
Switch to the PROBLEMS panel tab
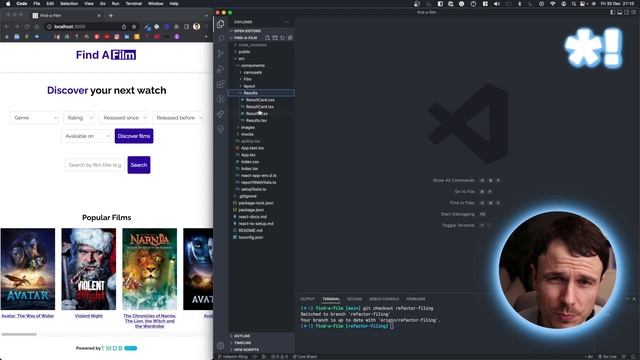tap(416, 299)
